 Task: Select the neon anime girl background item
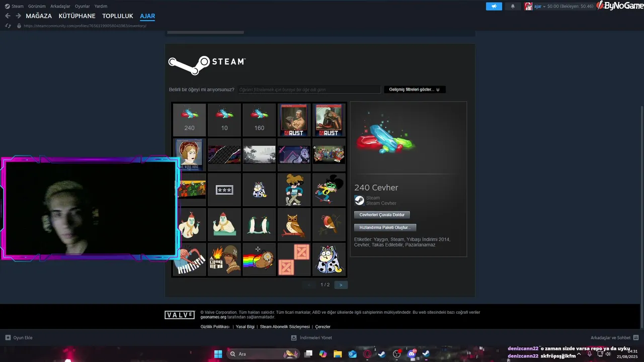pos(294,155)
